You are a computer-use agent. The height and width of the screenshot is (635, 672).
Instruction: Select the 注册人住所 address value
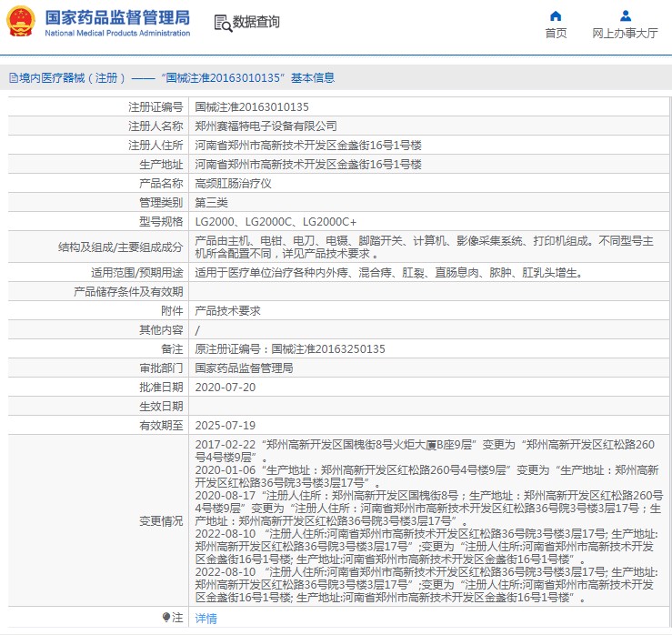pyautogui.click(x=308, y=146)
